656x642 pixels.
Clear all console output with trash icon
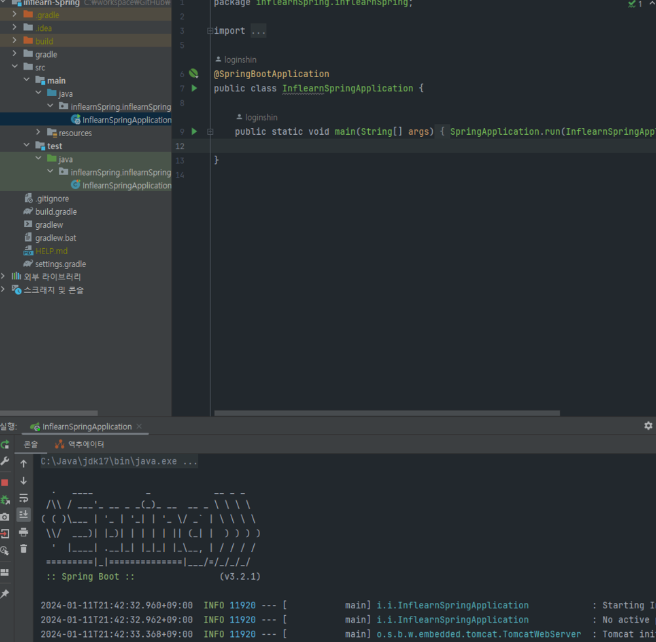coord(23,549)
